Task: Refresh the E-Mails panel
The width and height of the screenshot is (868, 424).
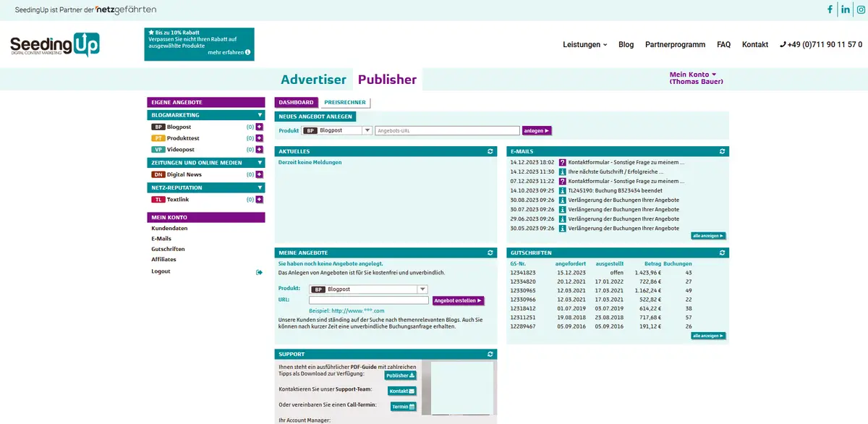Action: tap(722, 151)
